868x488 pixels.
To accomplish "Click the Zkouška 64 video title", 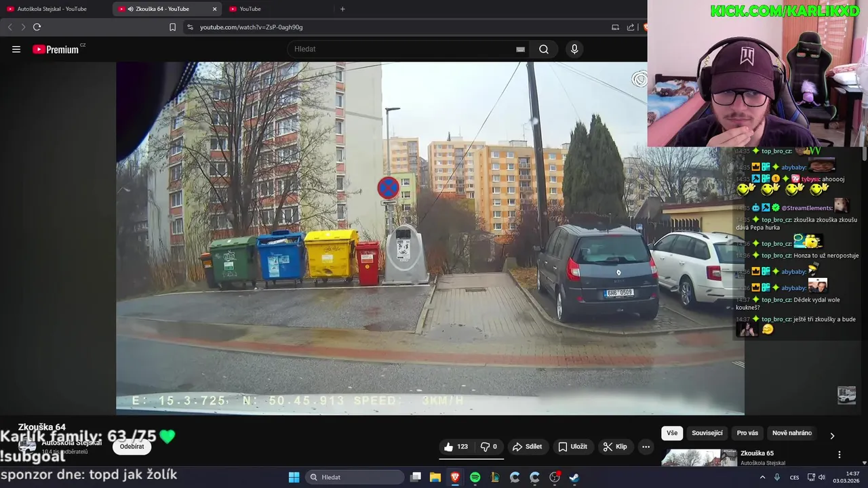I will tap(42, 427).
